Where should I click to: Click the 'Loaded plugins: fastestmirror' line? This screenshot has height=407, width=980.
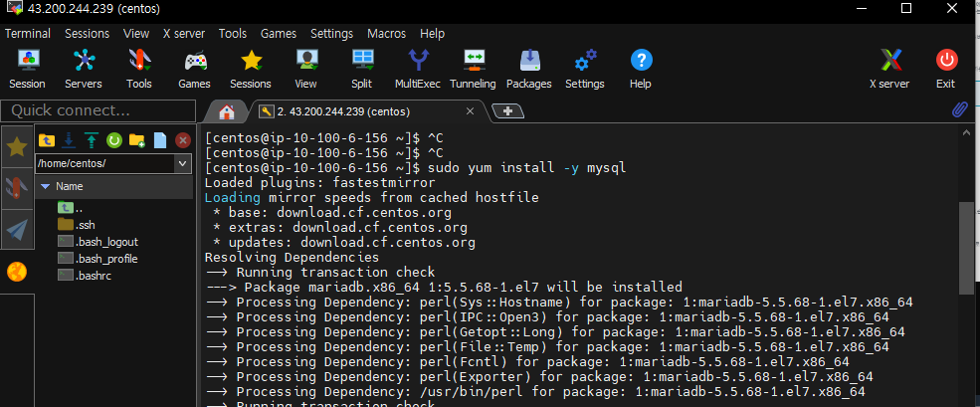319,183
